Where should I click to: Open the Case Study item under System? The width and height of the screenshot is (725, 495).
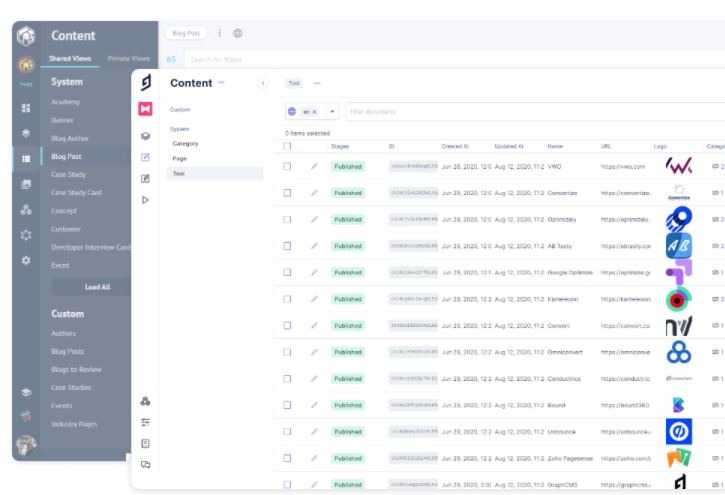(69, 175)
